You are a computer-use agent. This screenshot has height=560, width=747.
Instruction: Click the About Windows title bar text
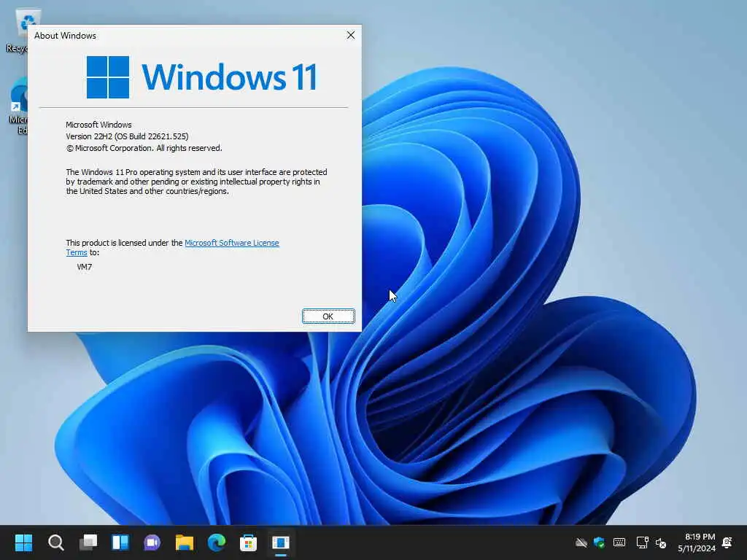(65, 36)
